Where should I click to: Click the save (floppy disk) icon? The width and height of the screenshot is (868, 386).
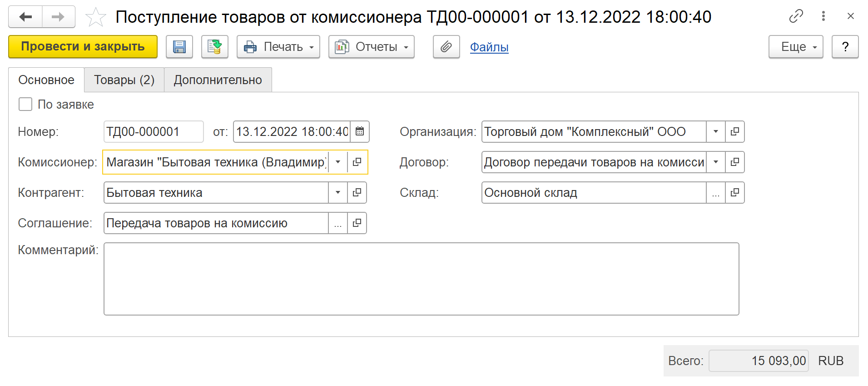coord(179,47)
